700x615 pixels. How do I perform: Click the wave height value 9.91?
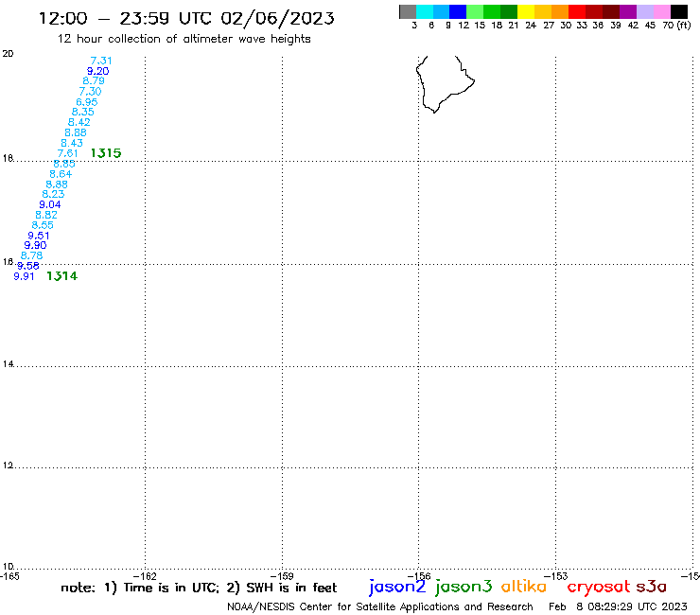coord(24,276)
